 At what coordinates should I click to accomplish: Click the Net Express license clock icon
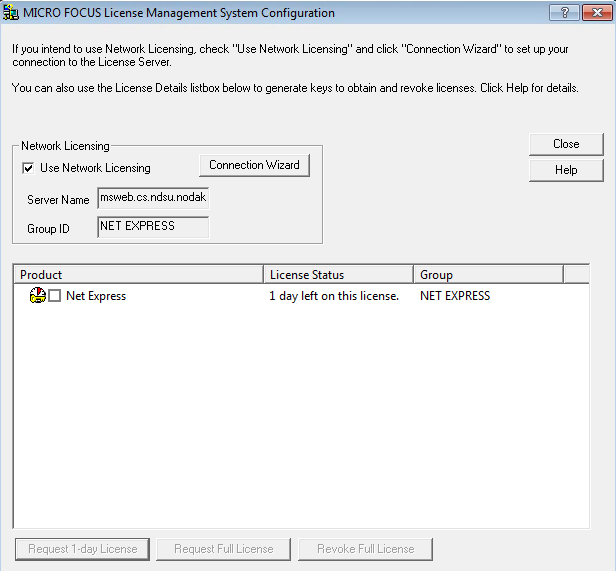(38, 296)
